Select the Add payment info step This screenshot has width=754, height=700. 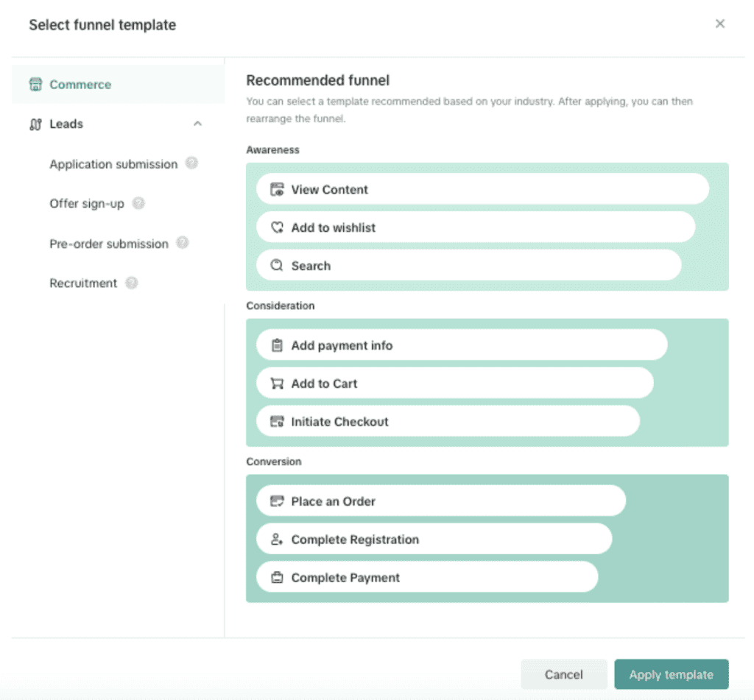click(462, 344)
